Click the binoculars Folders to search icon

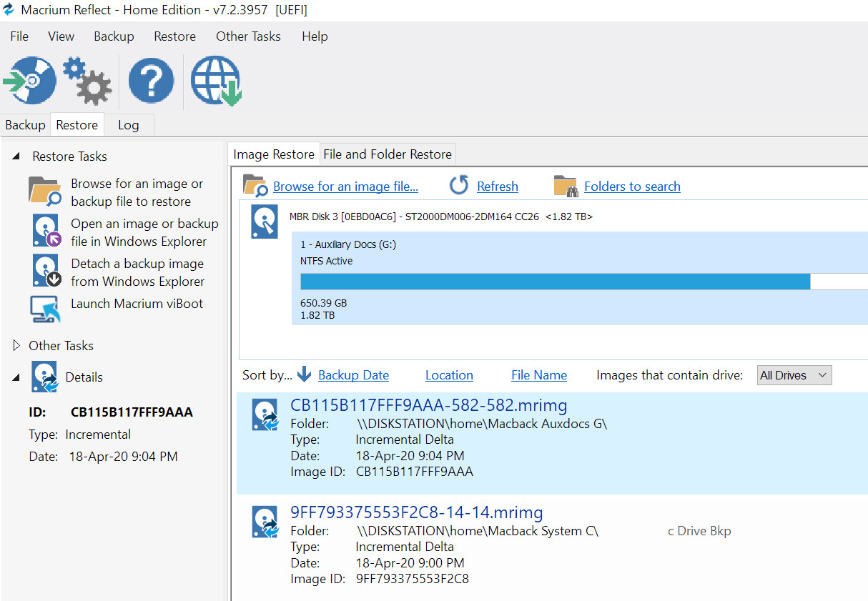[566, 186]
